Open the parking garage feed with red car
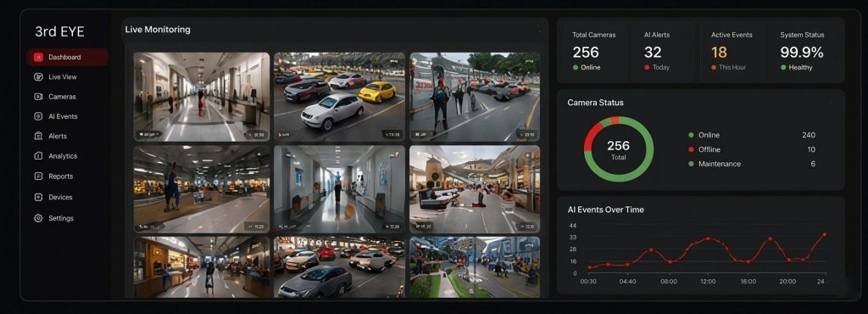The height and width of the screenshot is (314, 868). [339, 267]
